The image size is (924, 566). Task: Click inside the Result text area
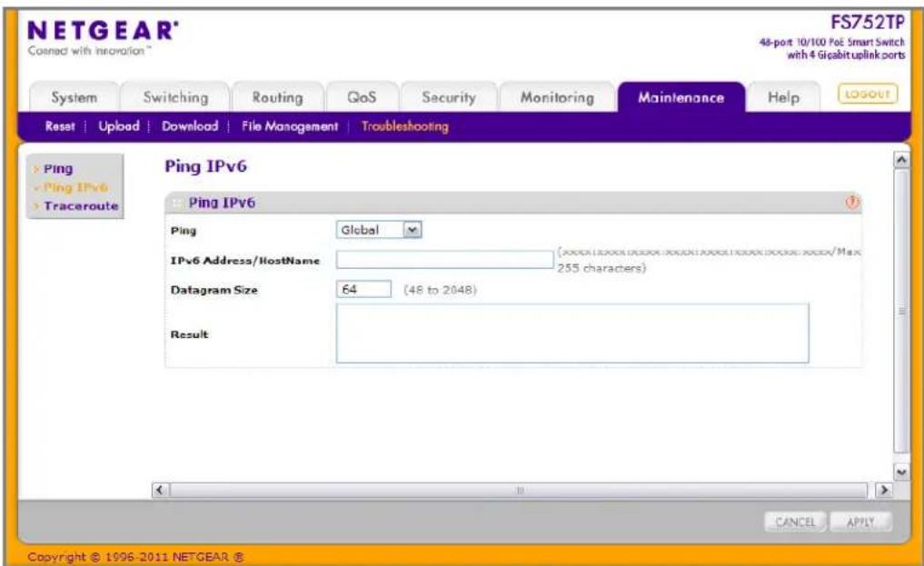tap(572, 333)
